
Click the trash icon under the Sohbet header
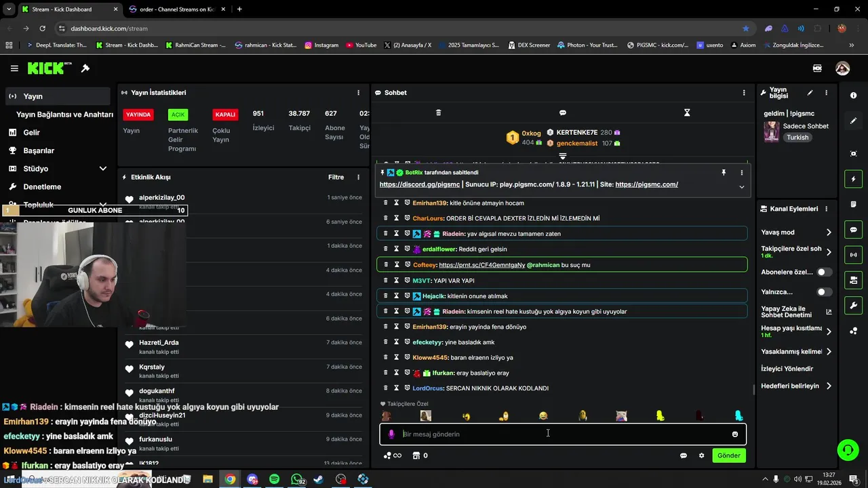pos(438,113)
